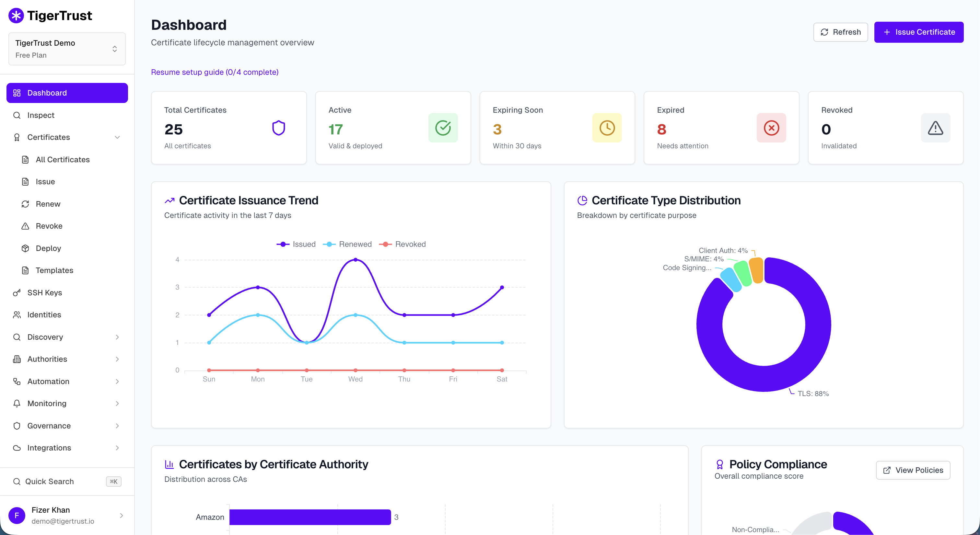Image resolution: width=980 pixels, height=535 pixels.
Task: Toggle the Revoked series in chart legend
Action: point(402,244)
